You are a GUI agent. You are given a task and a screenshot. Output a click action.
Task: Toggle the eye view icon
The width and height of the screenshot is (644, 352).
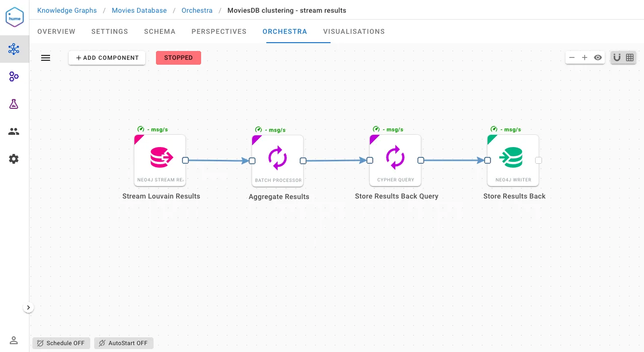(598, 57)
